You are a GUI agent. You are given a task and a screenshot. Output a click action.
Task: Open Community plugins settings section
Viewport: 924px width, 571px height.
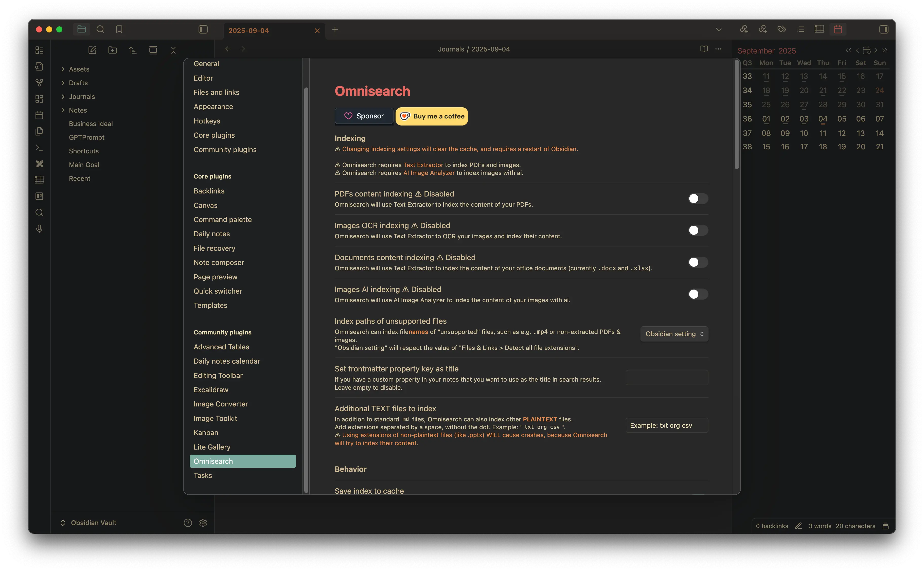coord(225,150)
